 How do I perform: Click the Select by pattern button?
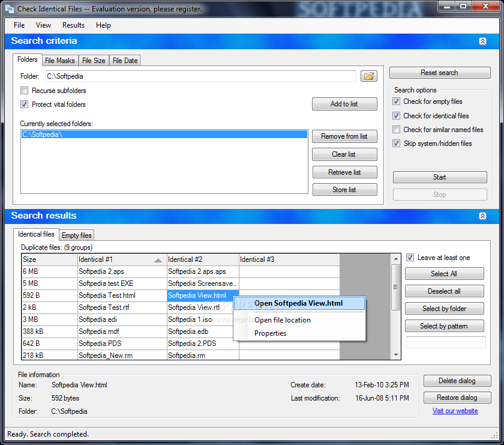[x=444, y=326]
